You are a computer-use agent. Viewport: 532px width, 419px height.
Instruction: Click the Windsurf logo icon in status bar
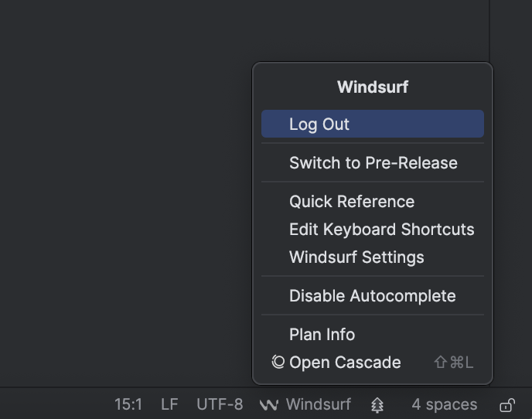[269, 404]
